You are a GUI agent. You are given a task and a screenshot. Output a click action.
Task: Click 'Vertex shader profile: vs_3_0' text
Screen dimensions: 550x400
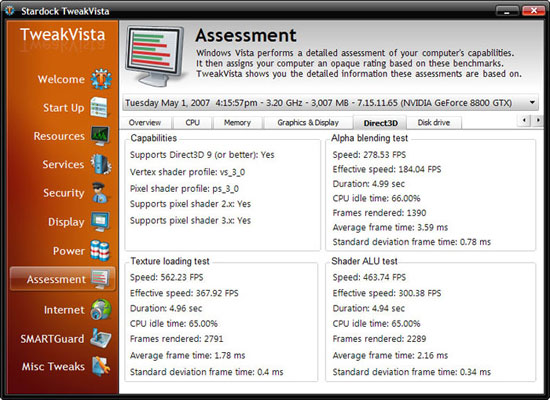tap(187, 172)
